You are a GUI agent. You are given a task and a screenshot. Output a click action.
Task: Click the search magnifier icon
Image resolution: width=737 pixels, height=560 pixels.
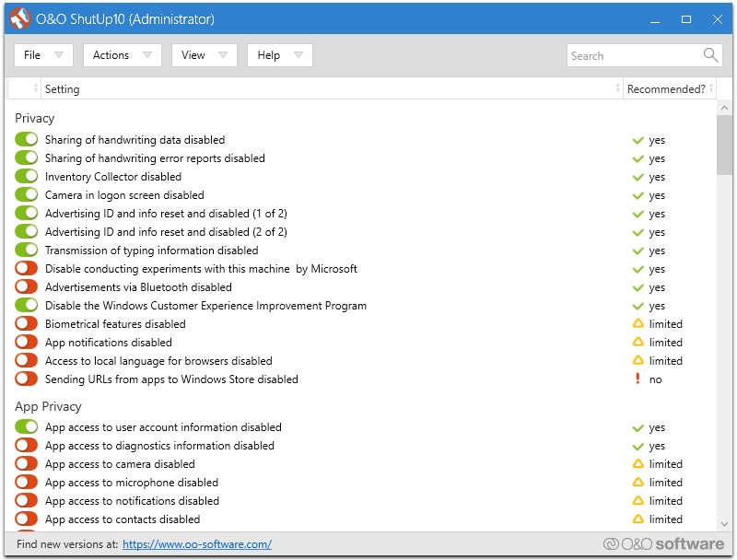[x=710, y=55]
